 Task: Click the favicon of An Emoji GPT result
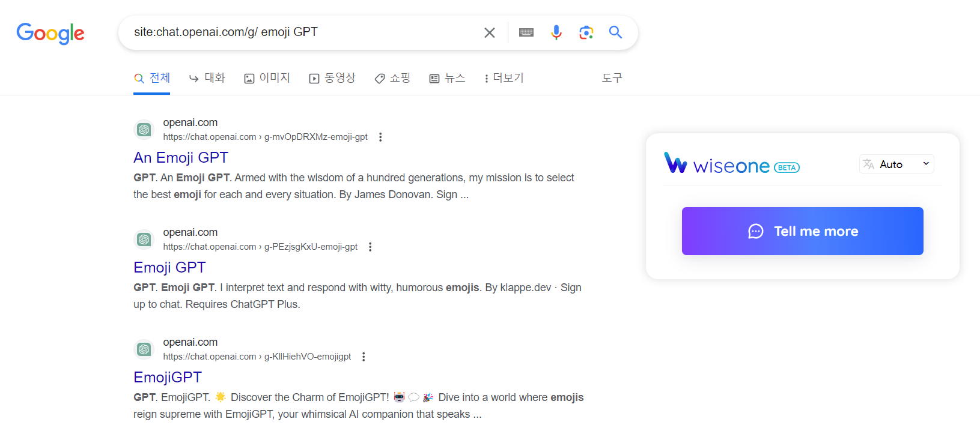[144, 129]
